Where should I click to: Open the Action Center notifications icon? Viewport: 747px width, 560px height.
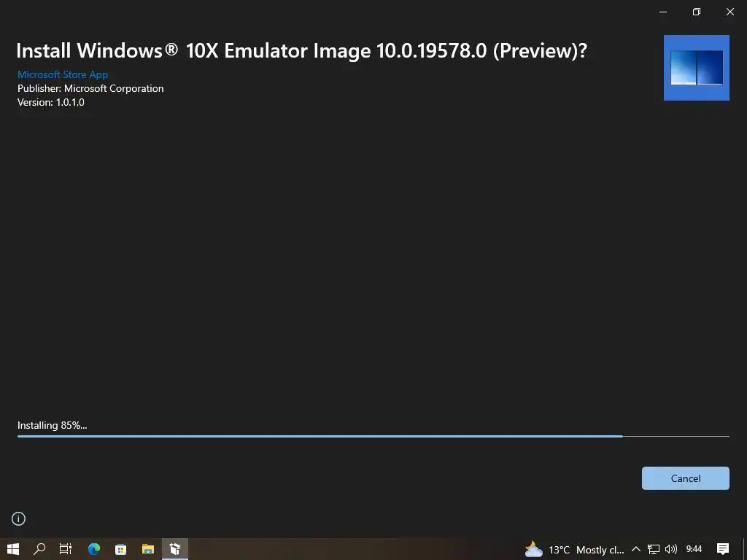click(x=723, y=549)
